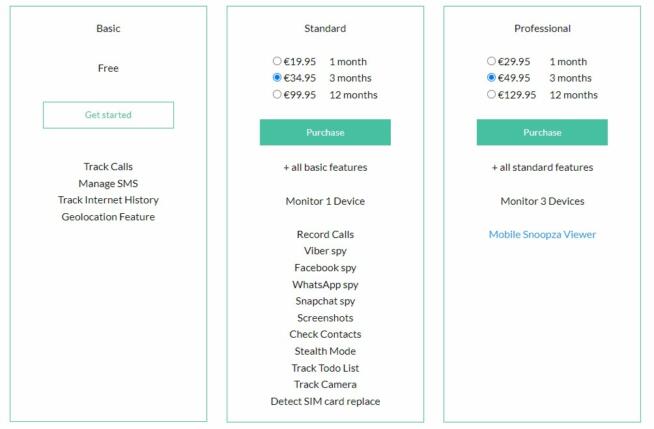The width and height of the screenshot is (654, 429).
Task: Click the Track Calls feature text
Action: click(108, 167)
